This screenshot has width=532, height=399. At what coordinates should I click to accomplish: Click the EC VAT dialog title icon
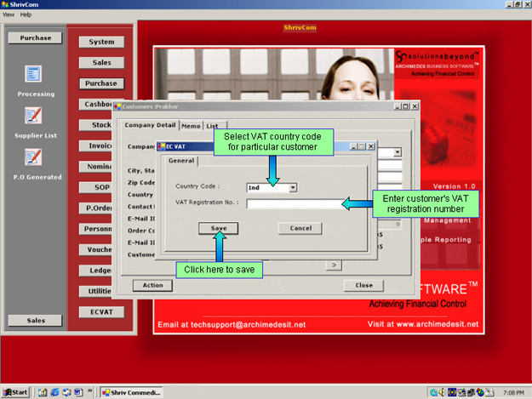tap(161, 146)
